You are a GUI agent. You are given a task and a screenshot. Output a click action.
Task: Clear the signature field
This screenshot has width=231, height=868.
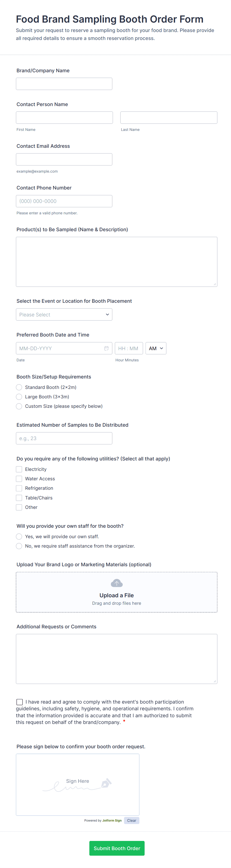(131, 821)
